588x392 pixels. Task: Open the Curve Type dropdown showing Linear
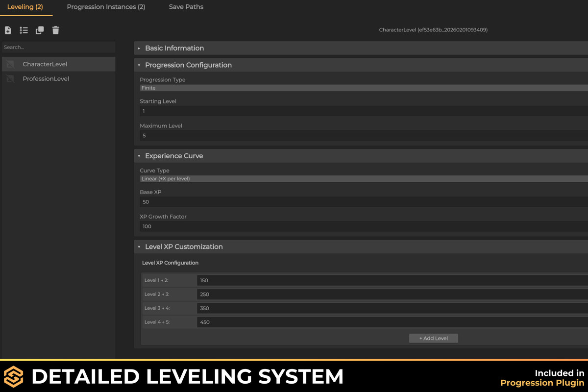[x=364, y=179]
